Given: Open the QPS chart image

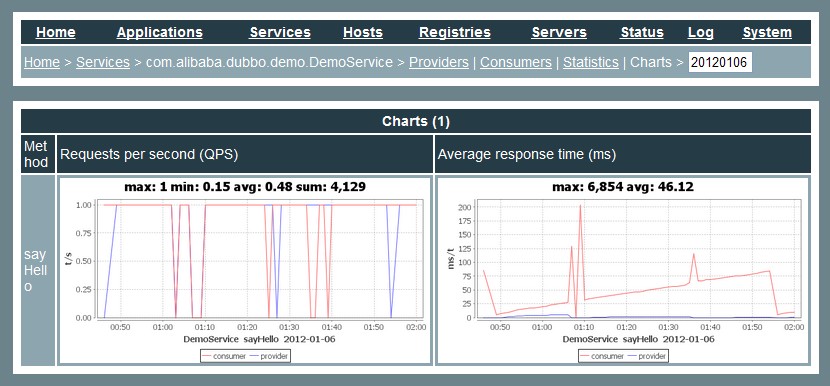Looking at the screenshot, I should pos(245,271).
